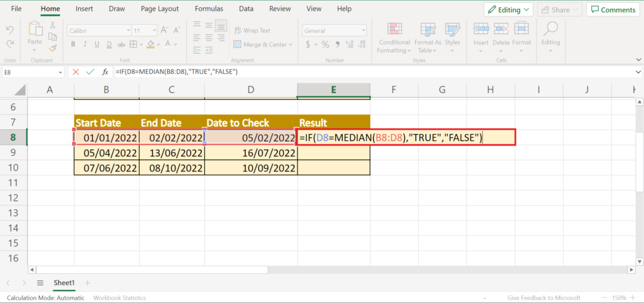Toggle Underline formatting
This screenshot has width=644, height=303.
pyautogui.click(x=97, y=44)
